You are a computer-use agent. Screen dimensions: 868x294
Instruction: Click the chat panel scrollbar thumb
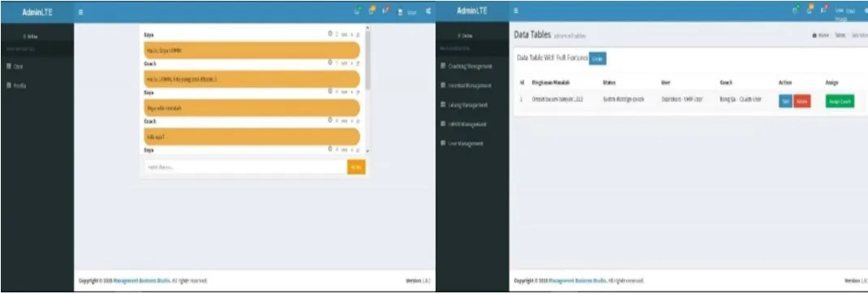367,60
